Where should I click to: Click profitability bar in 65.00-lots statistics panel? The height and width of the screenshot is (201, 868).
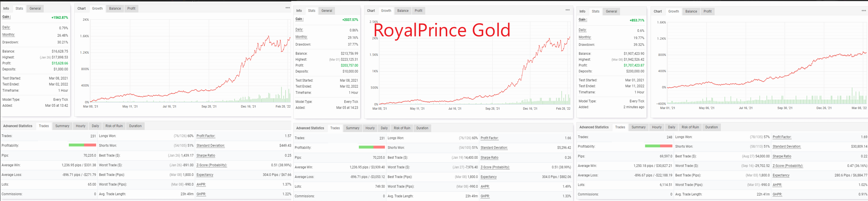pos(82,145)
